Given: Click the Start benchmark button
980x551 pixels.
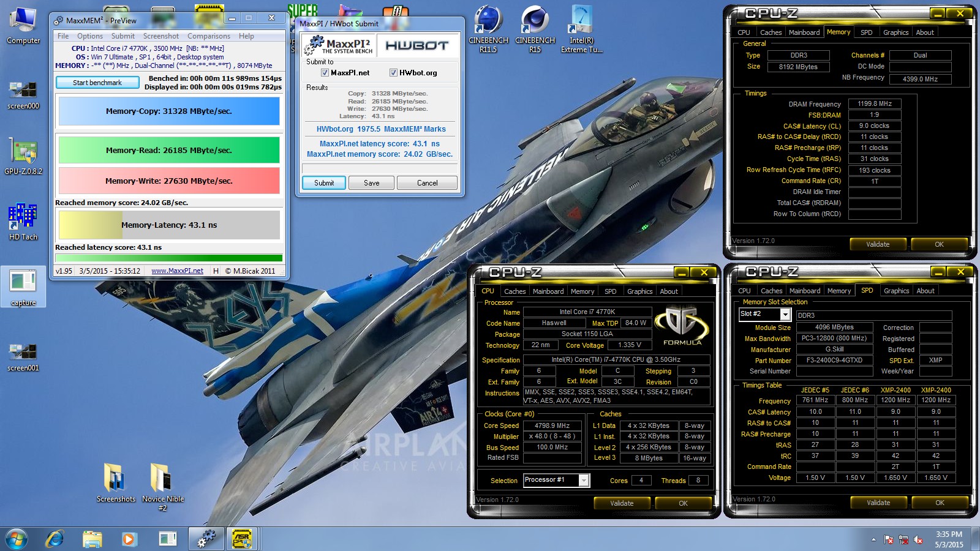Looking at the screenshot, I should [x=97, y=83].
